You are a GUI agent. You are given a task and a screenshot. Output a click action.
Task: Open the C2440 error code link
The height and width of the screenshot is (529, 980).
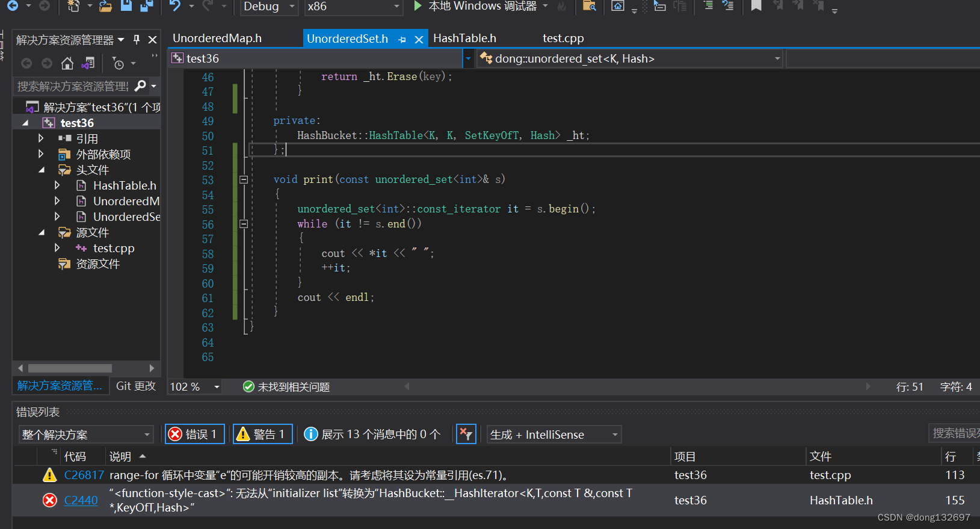[81, 500]
